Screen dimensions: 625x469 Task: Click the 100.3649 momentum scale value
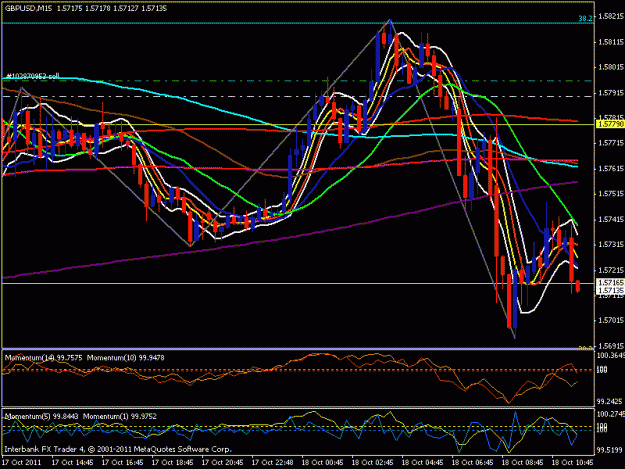click(611, 355)
